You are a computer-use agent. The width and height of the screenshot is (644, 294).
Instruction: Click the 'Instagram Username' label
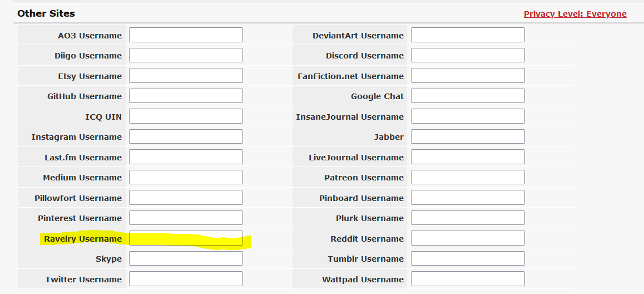(76, 137)
